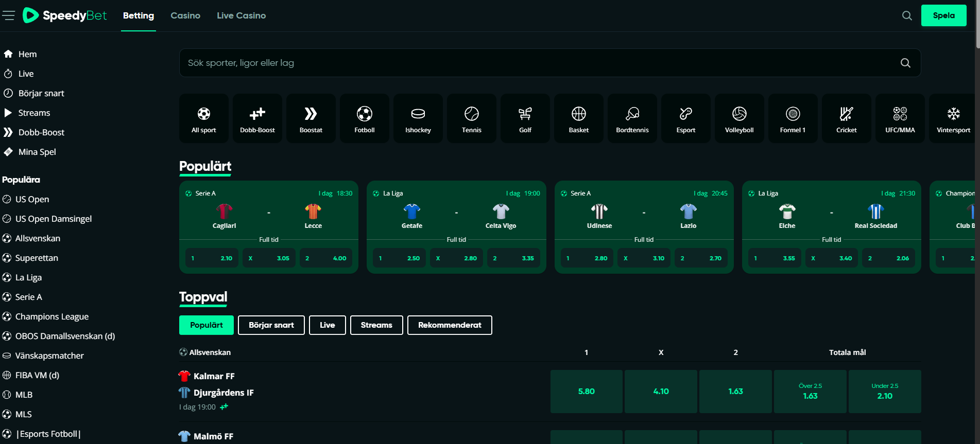Switch to the Casino tab
The width and height of the screenshot is (980, 444).
point(185,15)
